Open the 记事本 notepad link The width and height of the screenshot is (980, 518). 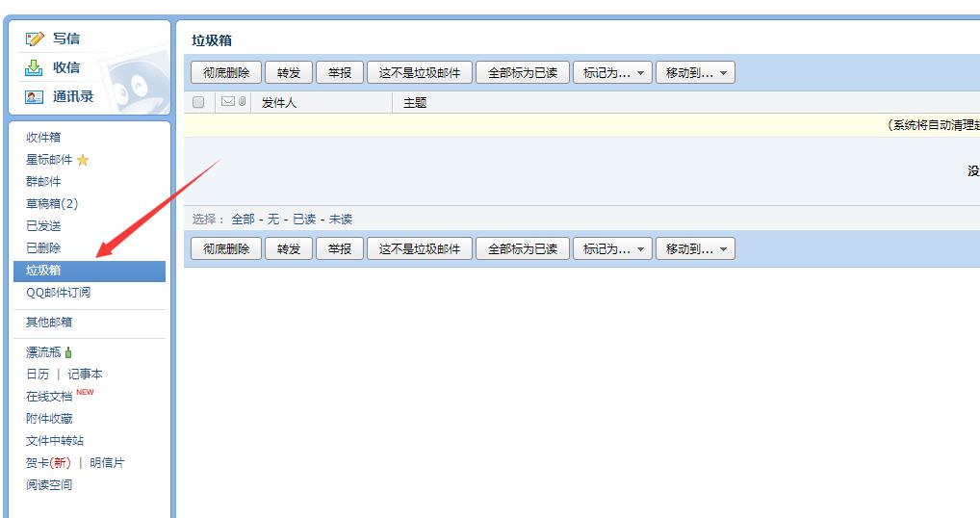(85, 375)
